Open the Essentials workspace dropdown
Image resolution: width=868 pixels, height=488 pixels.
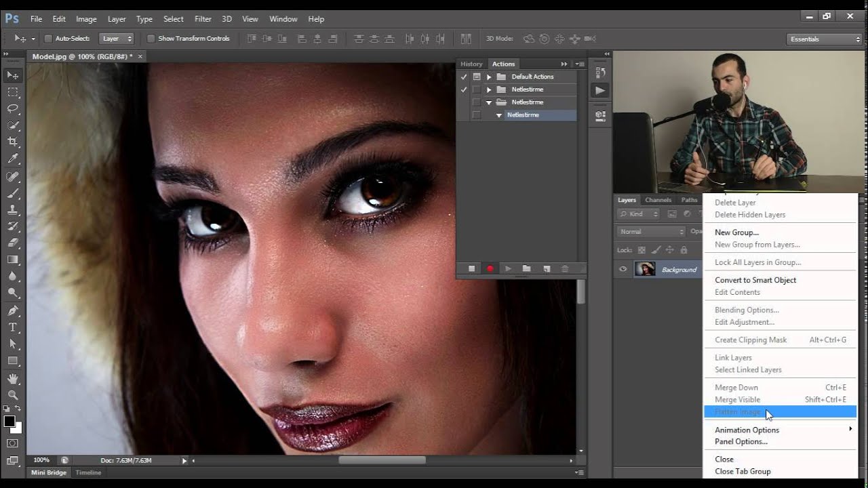coord(825,39)
